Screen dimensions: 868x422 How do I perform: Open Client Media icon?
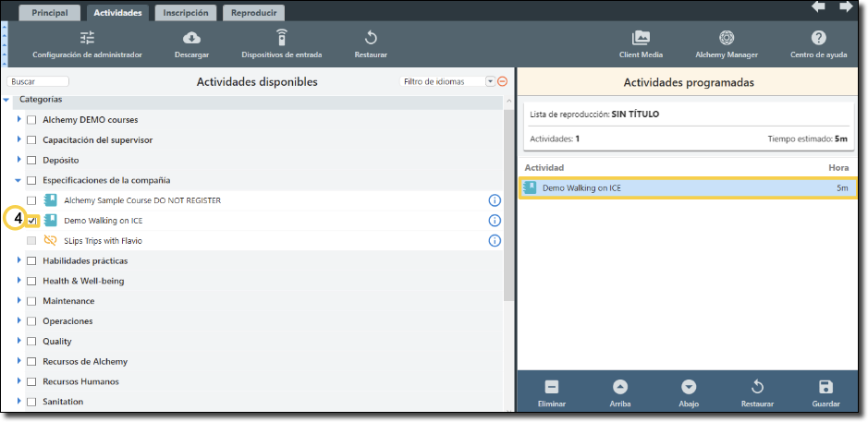[641, 38]
